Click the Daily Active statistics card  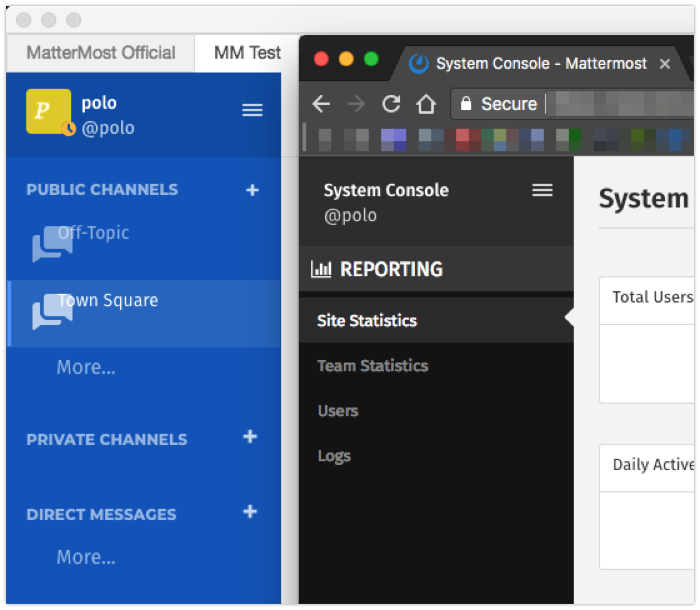(x=647, y=507)
